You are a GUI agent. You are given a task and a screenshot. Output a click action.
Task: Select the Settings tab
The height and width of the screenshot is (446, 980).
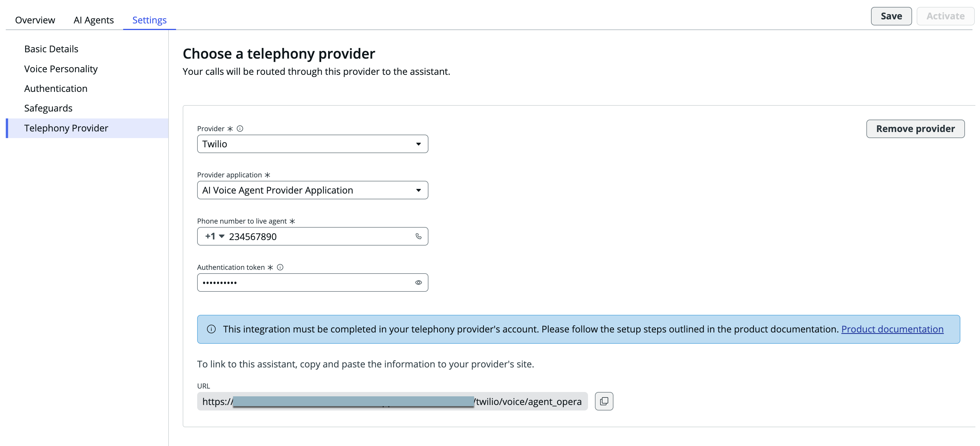pyautogui.click(x=149, y=20)
